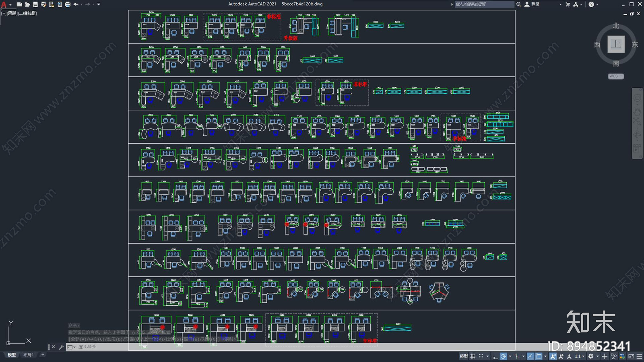Viewport: 644px width, 362px height.
Task: Toggle polar tracking in status bar
Action: (x=504, y=356)
